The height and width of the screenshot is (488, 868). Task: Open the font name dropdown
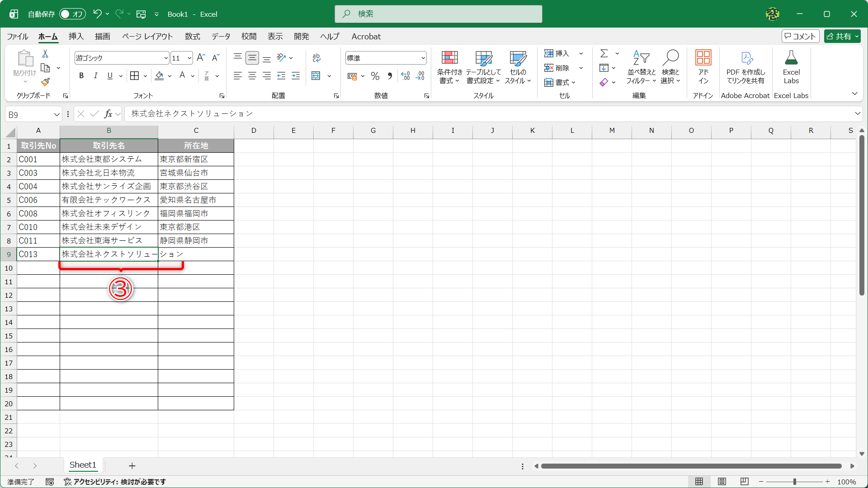pyautogui.click(x=166, y=58)
